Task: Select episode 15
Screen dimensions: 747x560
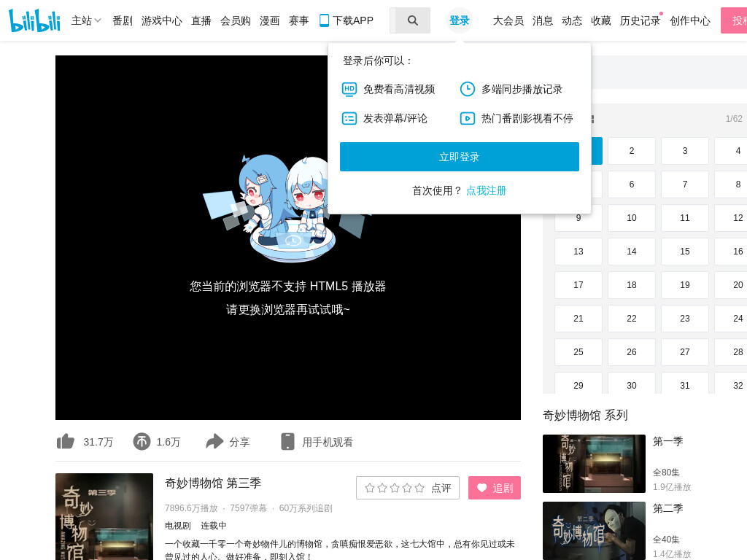Action: tap(685, 252)
